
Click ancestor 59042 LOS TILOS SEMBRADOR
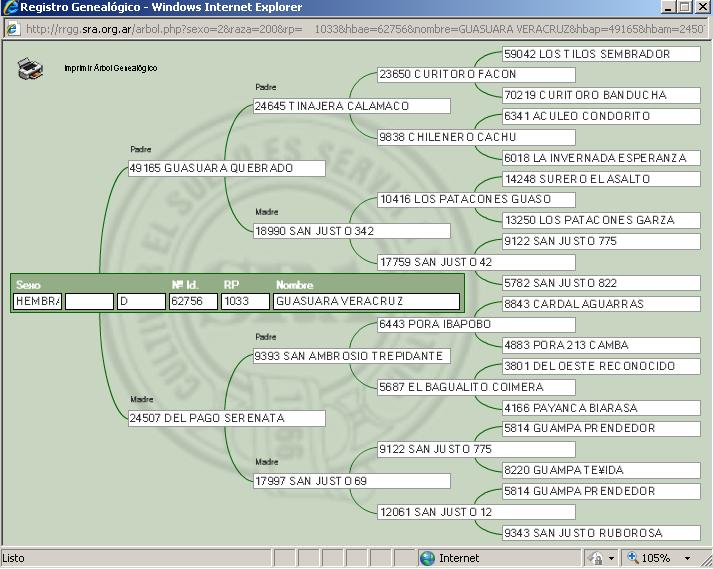pyautogui.click(x=600, y=54)
